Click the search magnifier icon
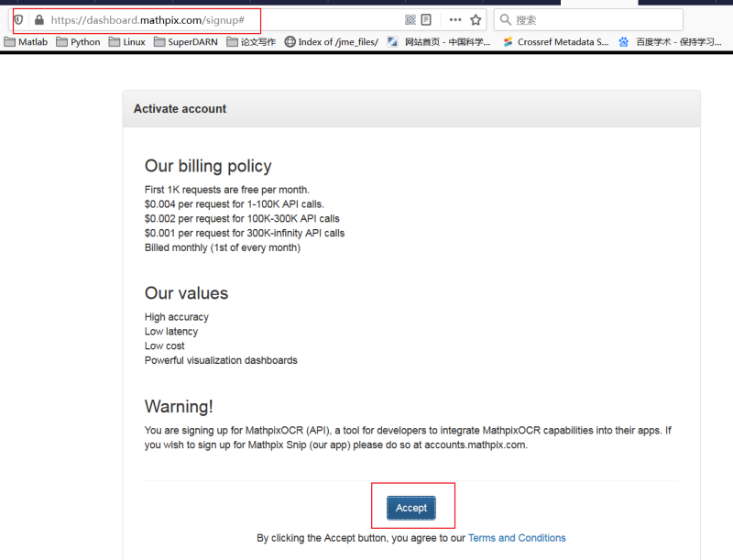 pos(506,19)
